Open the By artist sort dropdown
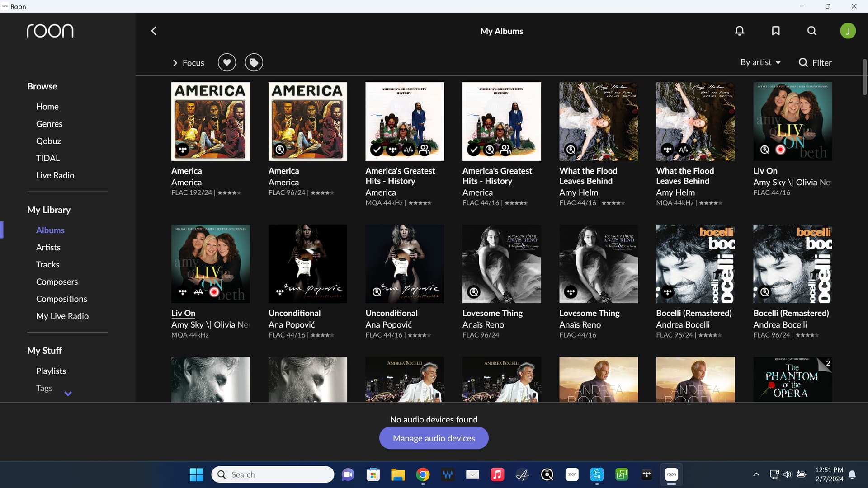Screen dimensions: 868x488 coord(760,62)
